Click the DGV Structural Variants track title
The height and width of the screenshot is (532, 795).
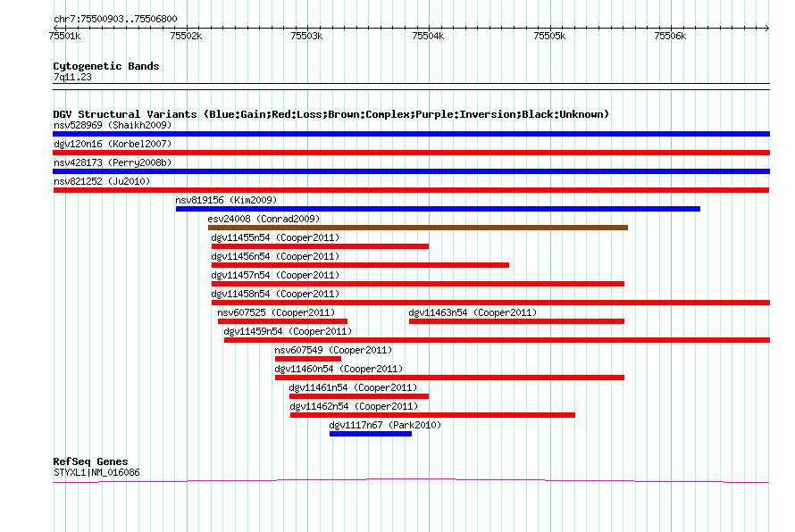(331, 114)
